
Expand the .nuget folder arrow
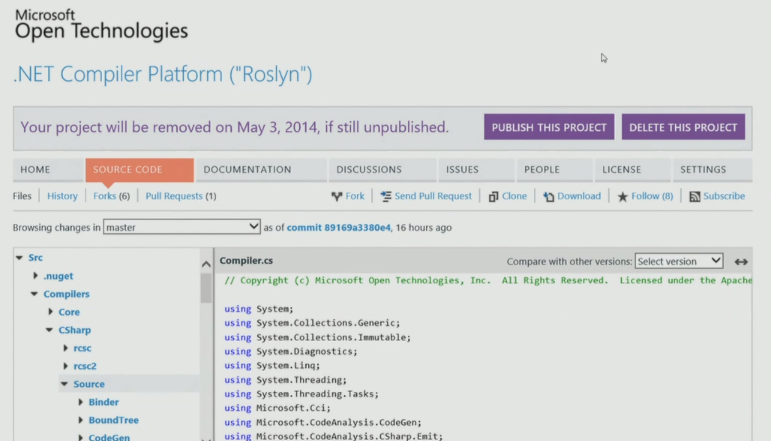[x=35, y=276]
